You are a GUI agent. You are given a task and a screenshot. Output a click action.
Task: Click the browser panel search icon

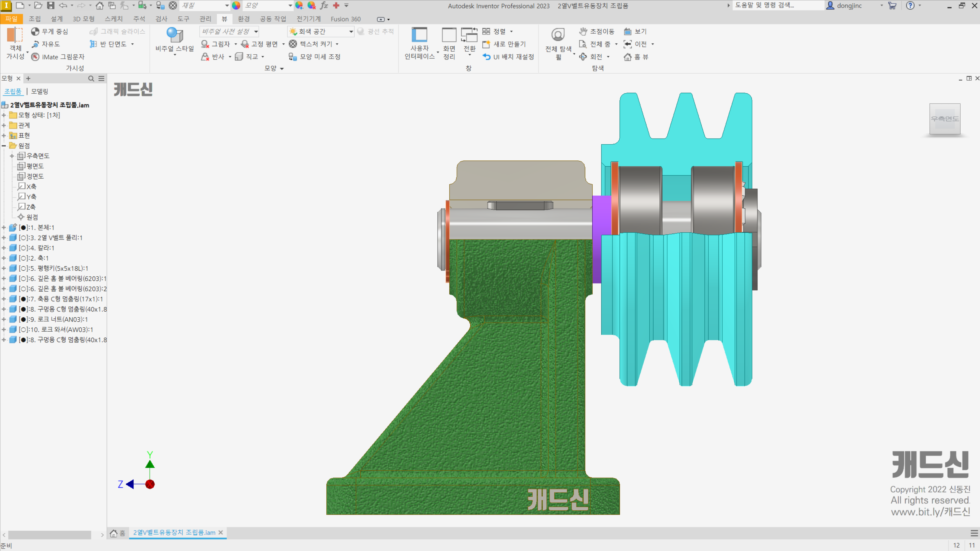(x=91, y=78)
